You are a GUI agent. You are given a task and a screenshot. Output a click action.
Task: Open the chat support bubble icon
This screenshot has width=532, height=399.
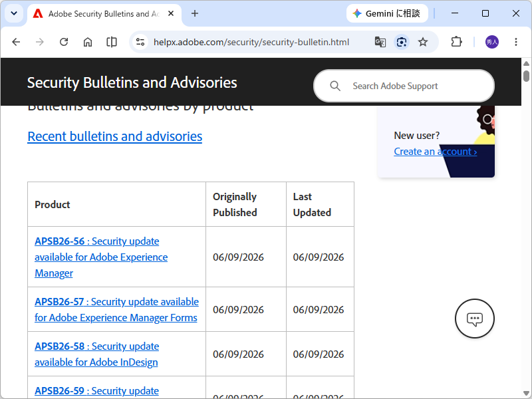pyautogui.click(x=474, y=319)
